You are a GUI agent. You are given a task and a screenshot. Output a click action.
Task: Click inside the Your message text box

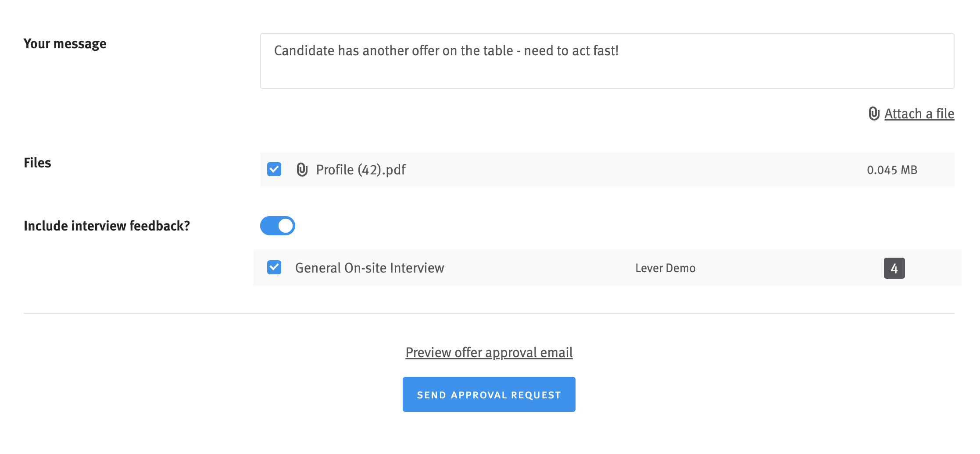(605, 61)
